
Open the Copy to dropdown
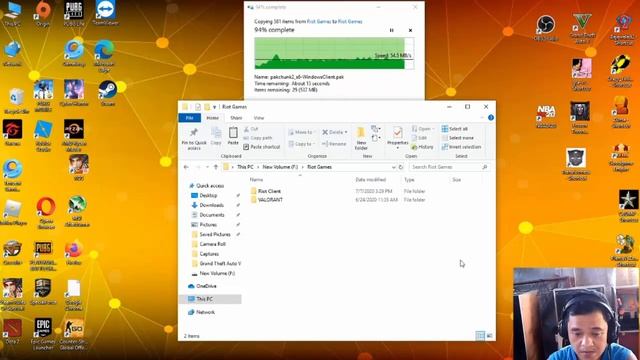pyautogui.click(x=302, y=144)
